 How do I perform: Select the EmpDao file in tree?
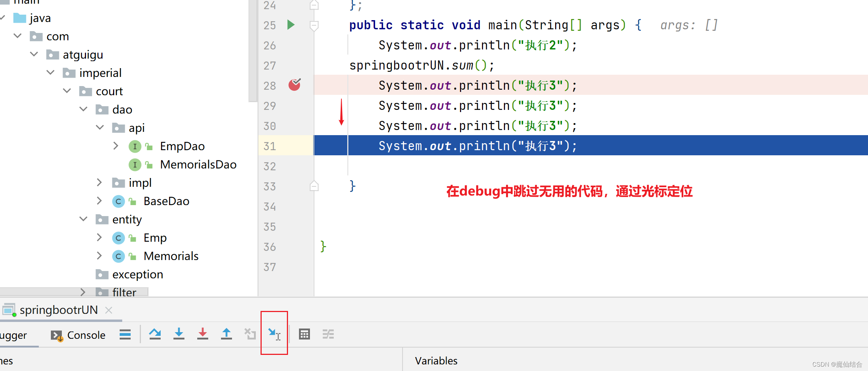pos(182,146)
